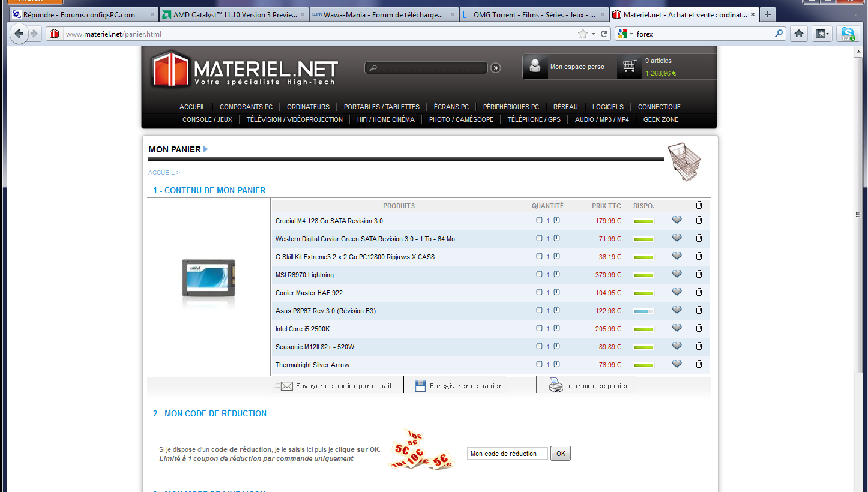Add MSI R6970 Lightning to wishlist heart

[x=677, y=274]
